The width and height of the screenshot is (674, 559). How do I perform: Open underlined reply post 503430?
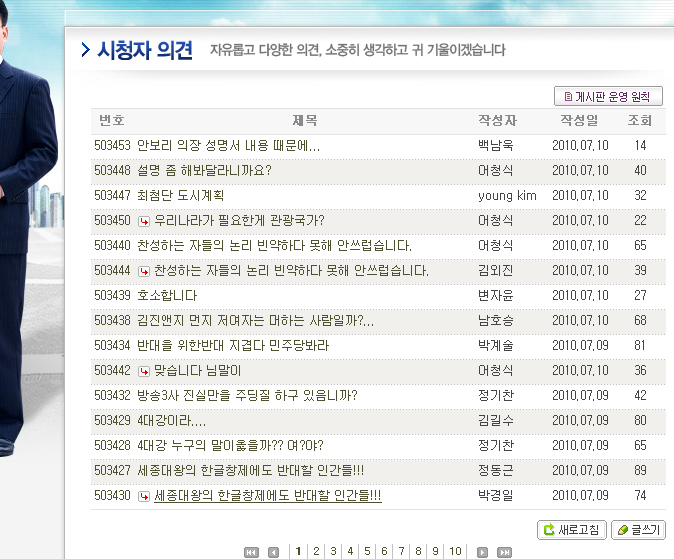pos(267,495)
